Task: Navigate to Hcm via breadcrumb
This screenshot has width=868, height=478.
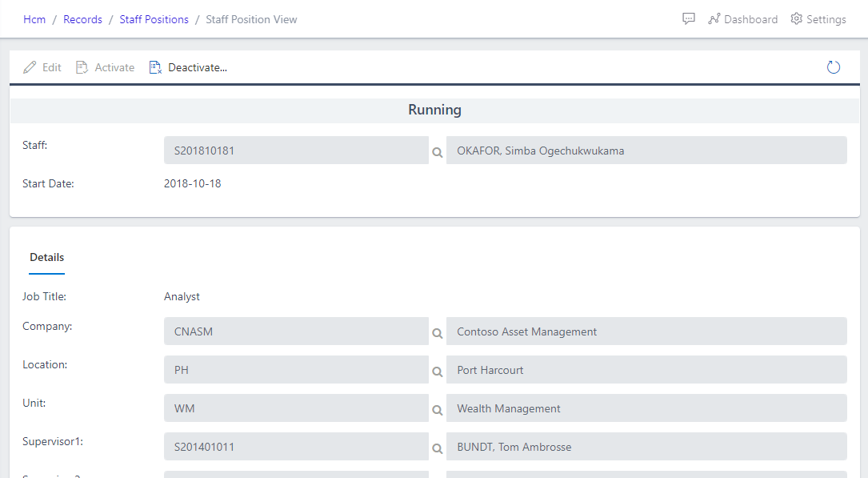Action: click(34, 18)
